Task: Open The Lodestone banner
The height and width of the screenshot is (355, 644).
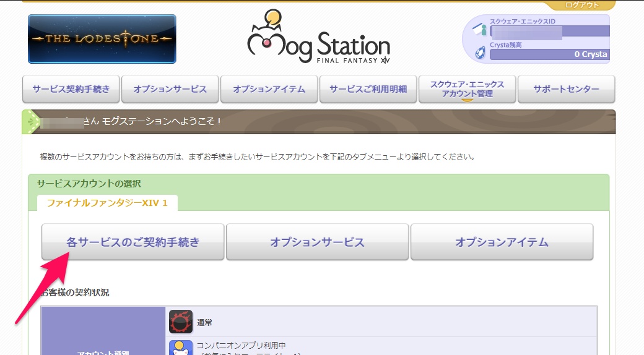Action: click(x=102, y=39)
